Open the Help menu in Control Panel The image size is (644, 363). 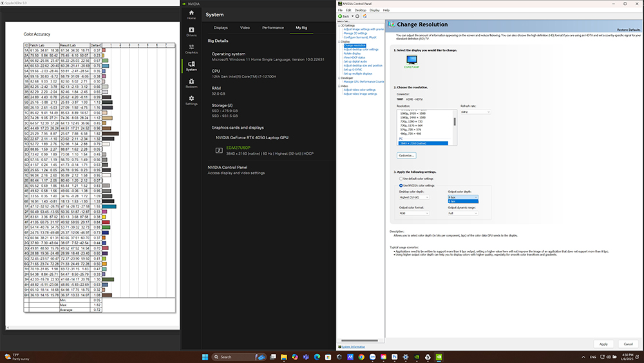tap(386, 10)
